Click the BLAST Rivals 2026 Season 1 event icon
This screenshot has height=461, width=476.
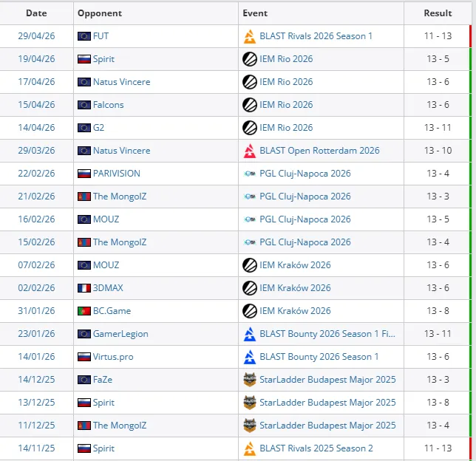[250, 36]
